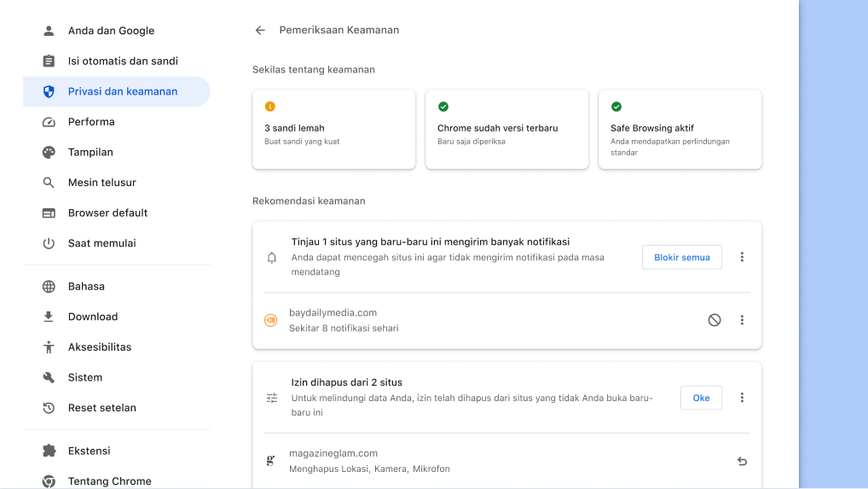Open the 3 sandi lemah card

click(333, 130)
